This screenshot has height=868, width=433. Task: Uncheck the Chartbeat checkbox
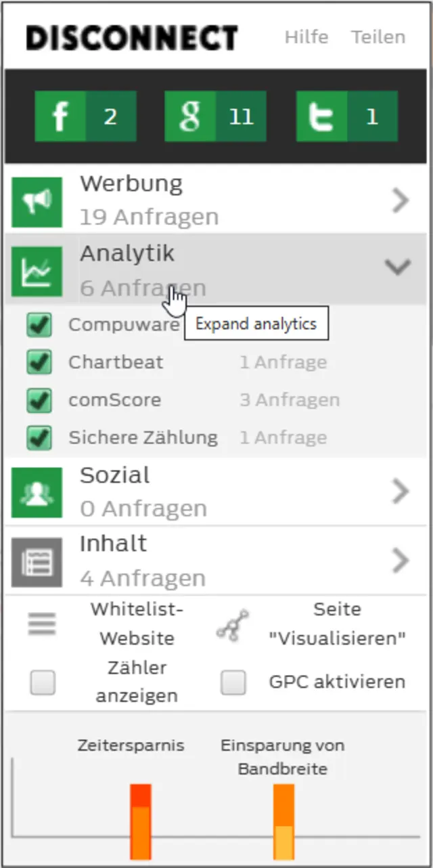coord(39,362)
